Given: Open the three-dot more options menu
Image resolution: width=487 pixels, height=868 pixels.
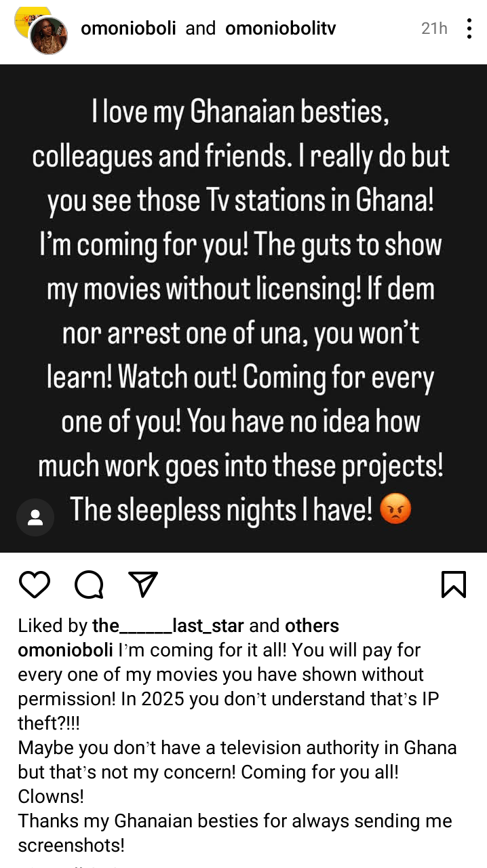Looking at the screenshot, I should coord(469,28).
